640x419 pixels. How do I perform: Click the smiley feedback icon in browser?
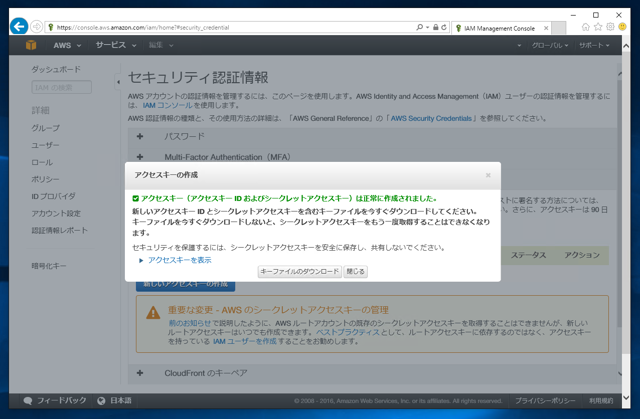click(x=622, y=27)
